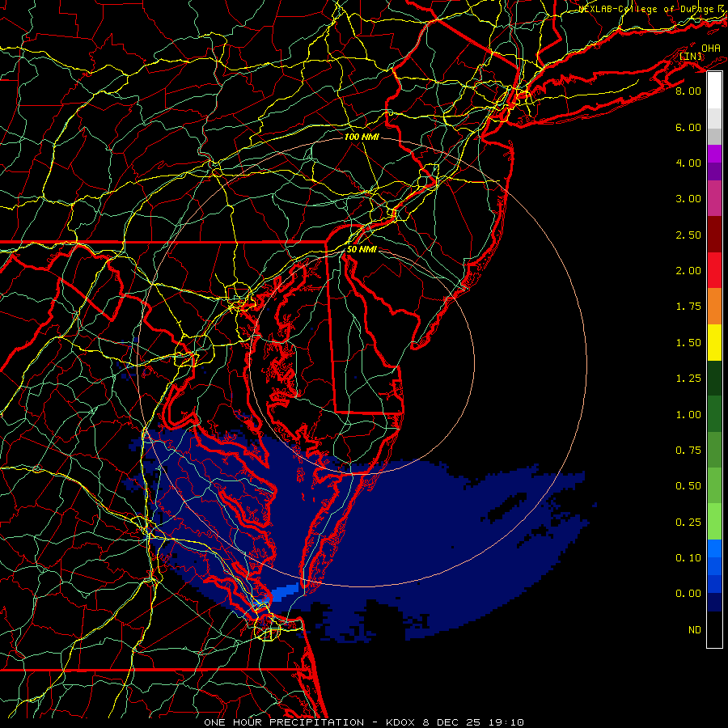Click the pink 3.00 legend swatch
Screen dimensions: 728x728
(x=714, y=198)
